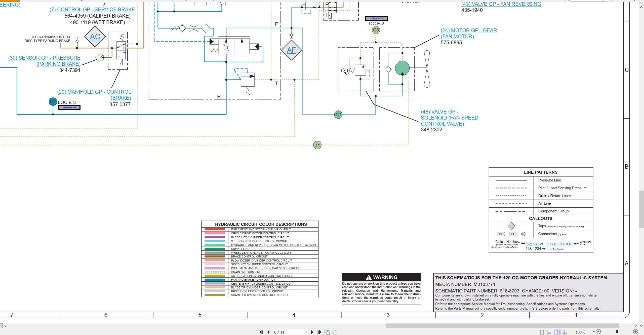Click the Pilot / Load Sensing Pressure label

click(x=562, y=188)
